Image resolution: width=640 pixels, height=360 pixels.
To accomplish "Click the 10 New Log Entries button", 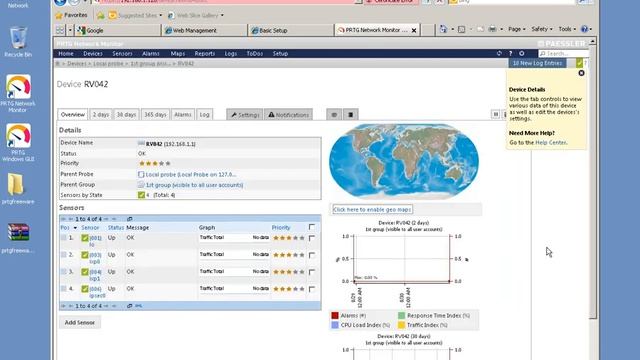I will tap(537, 63).
